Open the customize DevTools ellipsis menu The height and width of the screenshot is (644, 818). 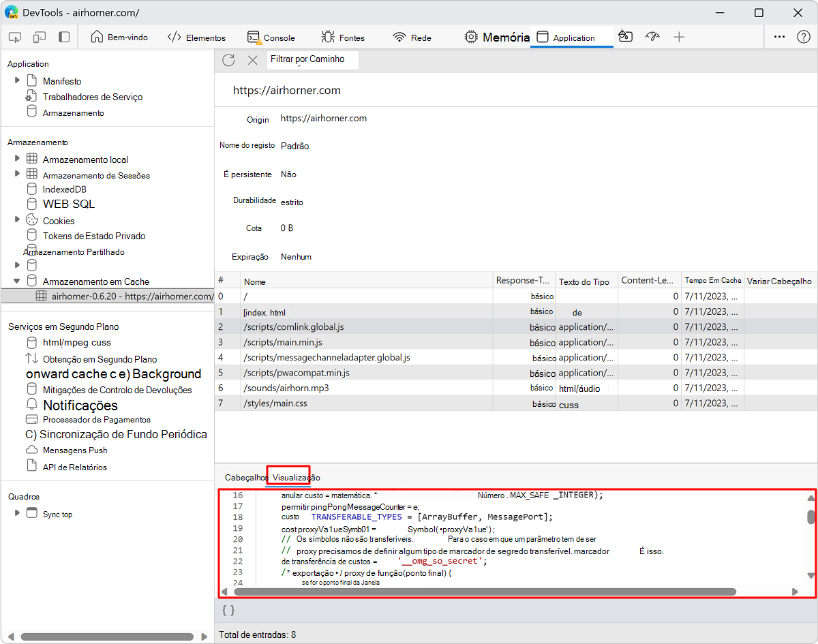pos(780,37)
